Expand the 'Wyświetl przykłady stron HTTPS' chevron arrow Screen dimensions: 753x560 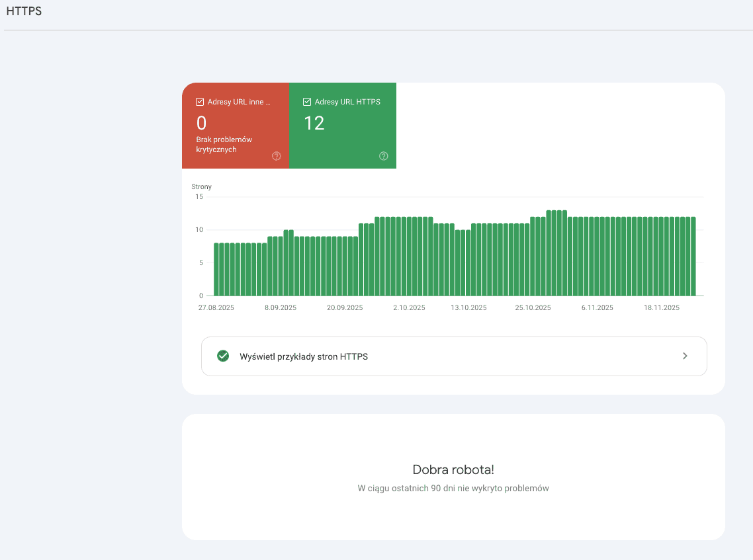pyautogui.click(x=685, y=356)
